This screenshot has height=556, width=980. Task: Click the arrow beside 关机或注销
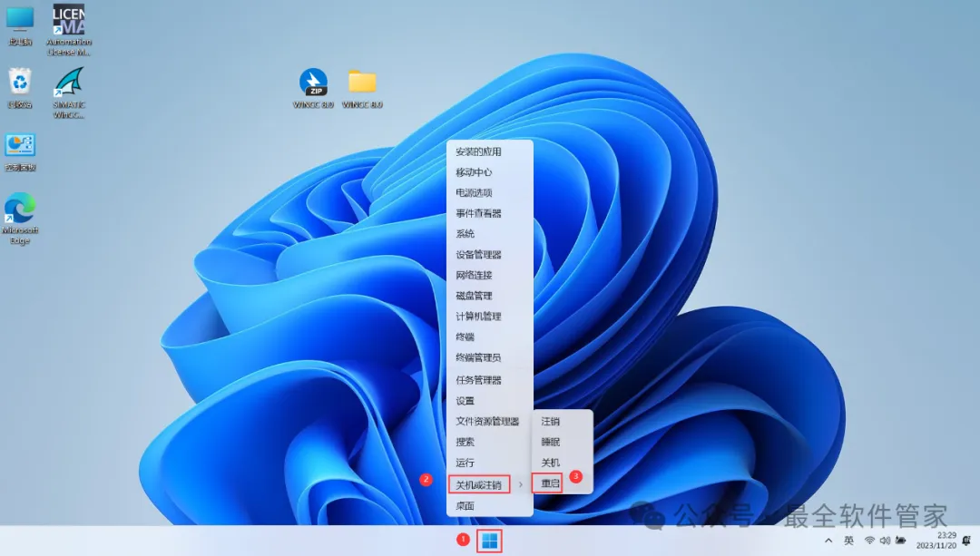pyautogui.click(x=521, y=484)
